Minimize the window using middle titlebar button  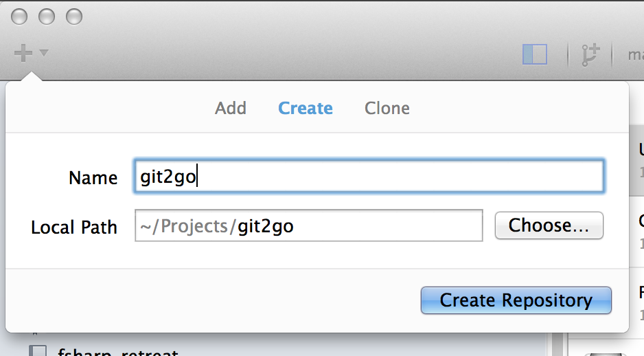47,16
